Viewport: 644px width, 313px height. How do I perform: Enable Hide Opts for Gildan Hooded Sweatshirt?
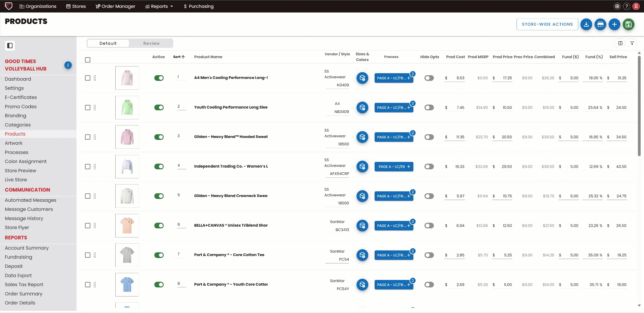pyautogui.click(x=429, y=137)
